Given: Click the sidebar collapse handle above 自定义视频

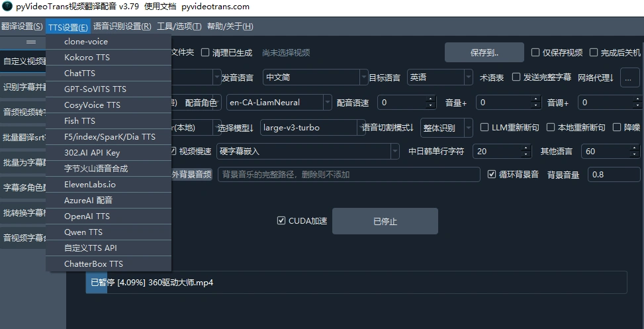Looking at the screenshot, I should click(x=30, y=42).
